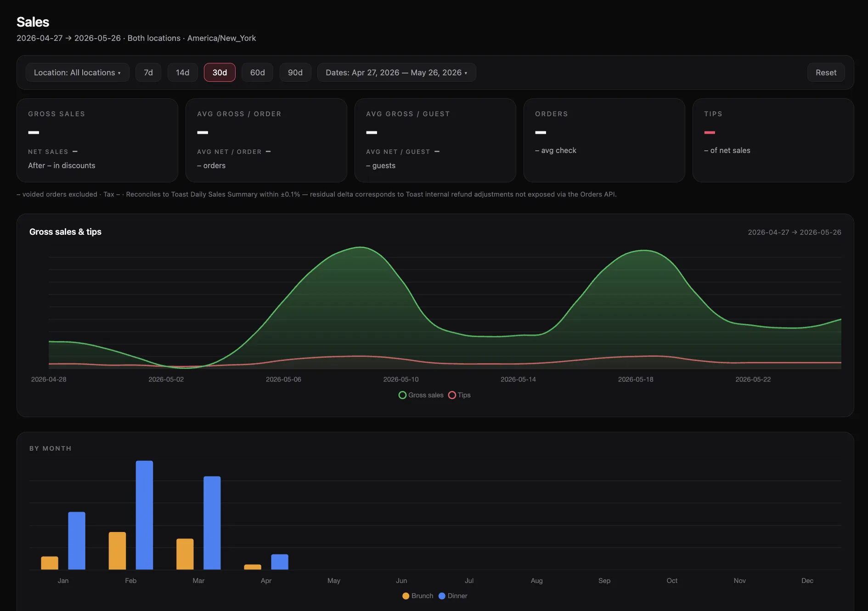Click the 2026-05-14 axis label
868x611 pixels.
tap(518, 379)
